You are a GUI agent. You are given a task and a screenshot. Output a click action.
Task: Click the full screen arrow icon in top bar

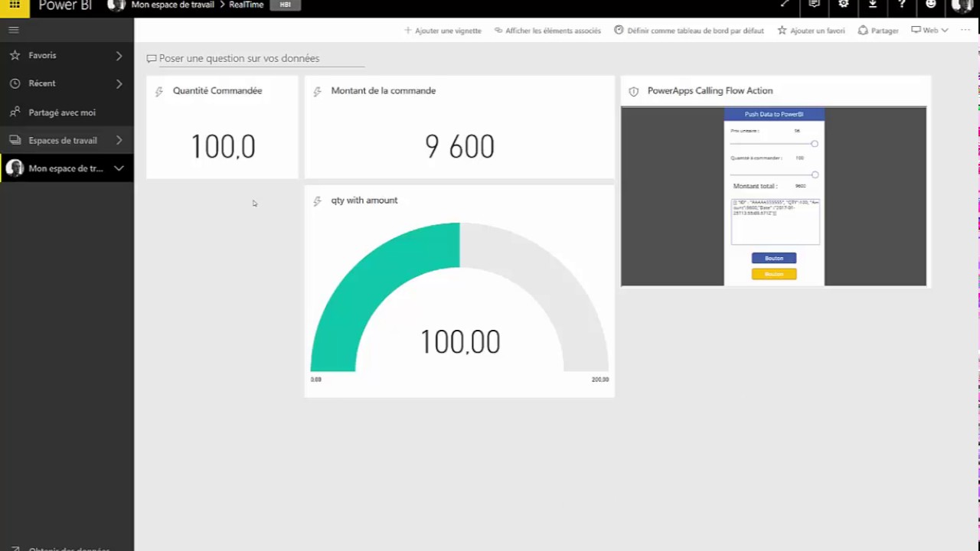(785, 5)
